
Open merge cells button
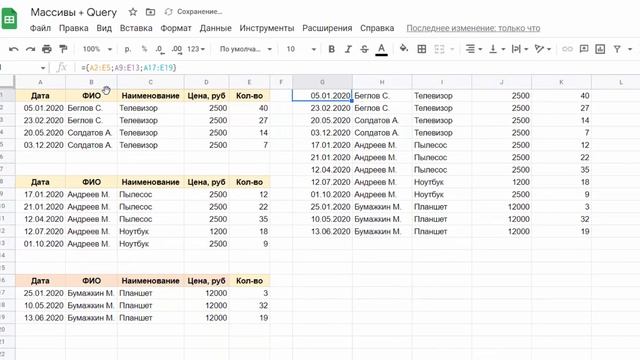(439, 49)
